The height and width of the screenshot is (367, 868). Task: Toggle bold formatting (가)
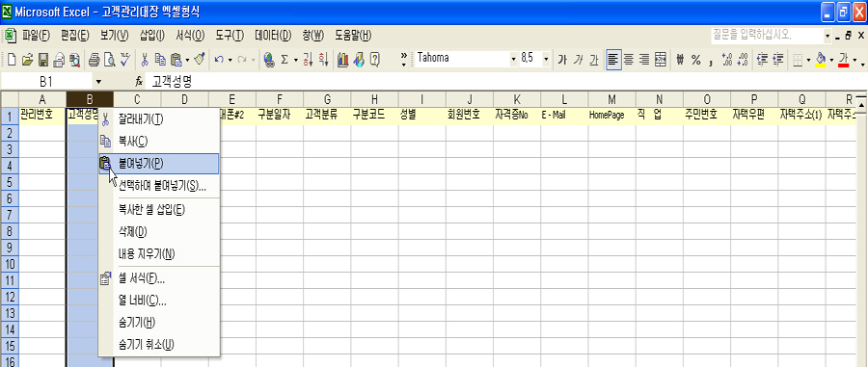[x=562, y=59]
